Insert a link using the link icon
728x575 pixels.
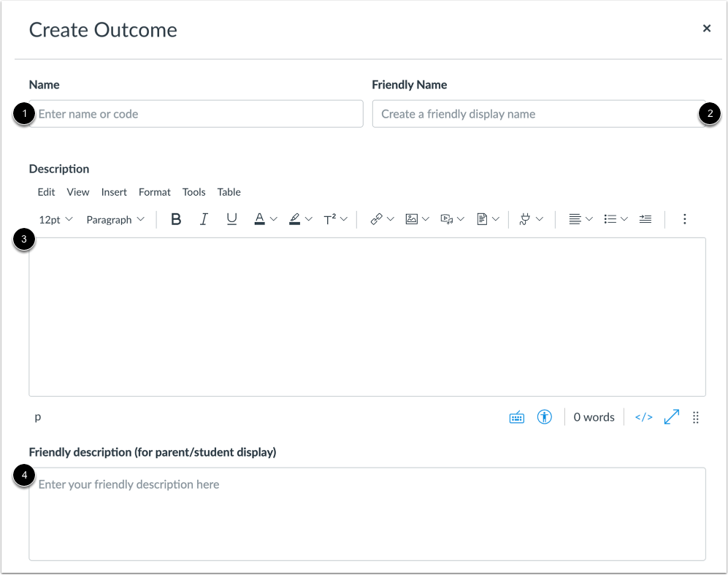[377, 218]
